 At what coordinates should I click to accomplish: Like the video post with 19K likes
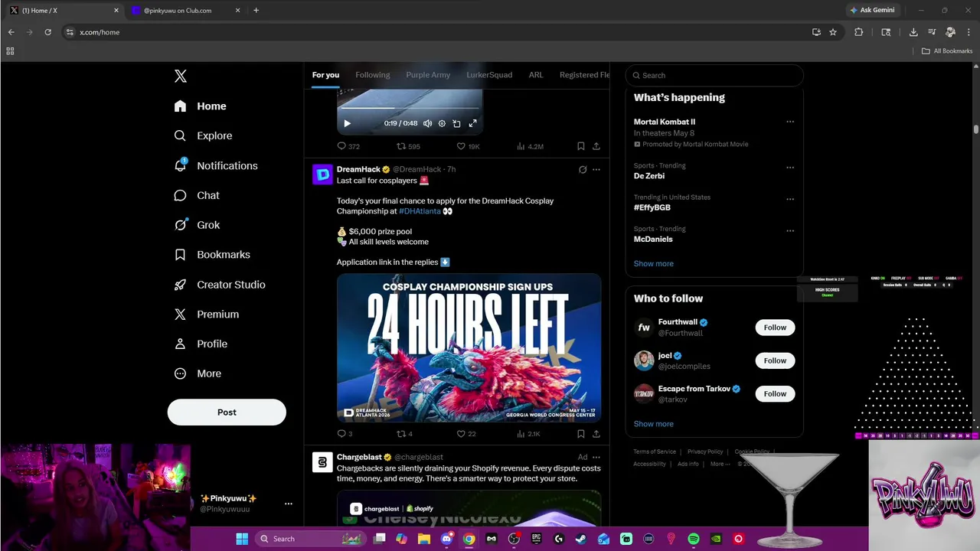[x=468, y=146]
